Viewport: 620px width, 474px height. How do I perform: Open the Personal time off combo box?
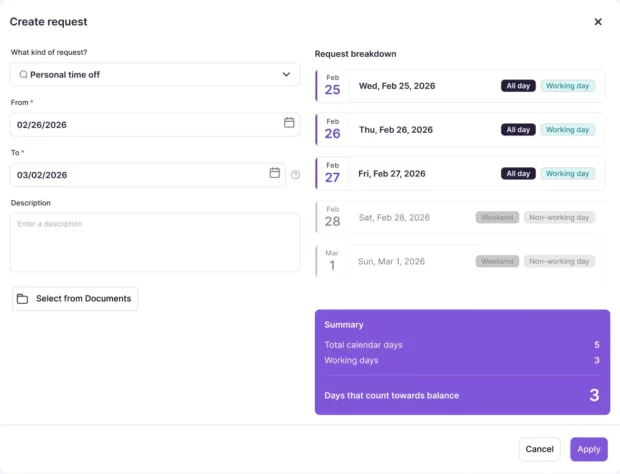point(155,74)
